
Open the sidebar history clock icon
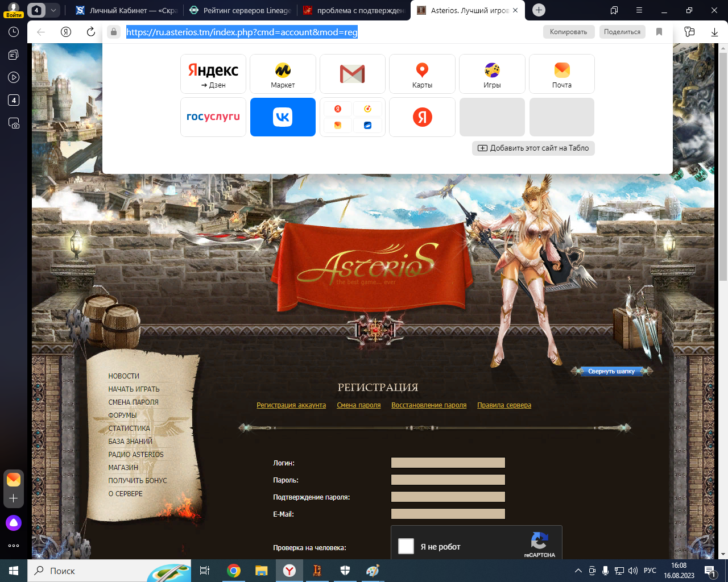(14, 32)
